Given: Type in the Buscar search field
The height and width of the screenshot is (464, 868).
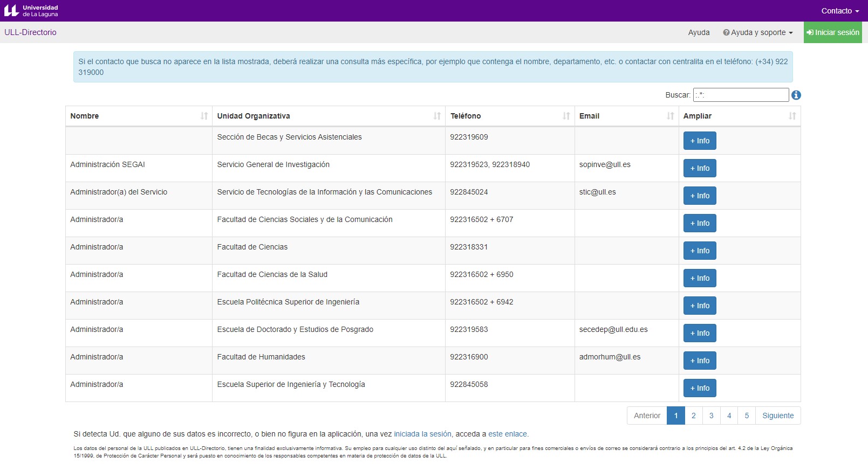Looking at the screenshot, I should pyautogui.click(x=741, y=95).
